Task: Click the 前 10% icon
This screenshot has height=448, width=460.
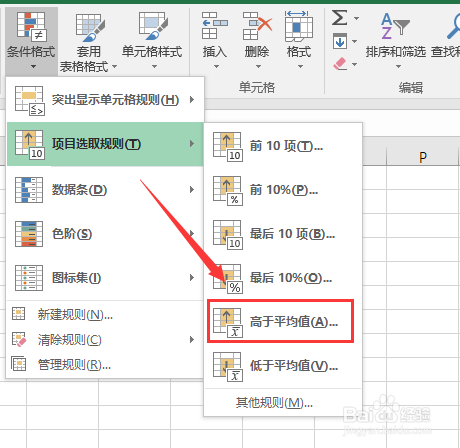Action: [228, 191]
